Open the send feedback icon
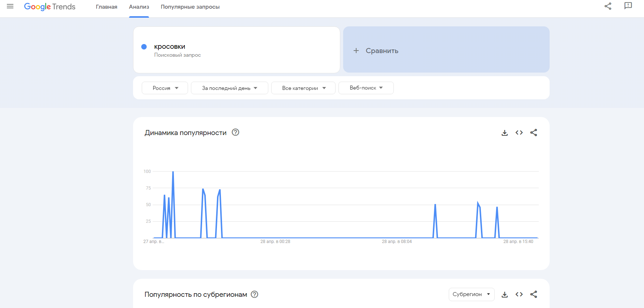This screenshot has width=644, height=308. [628, 6]
